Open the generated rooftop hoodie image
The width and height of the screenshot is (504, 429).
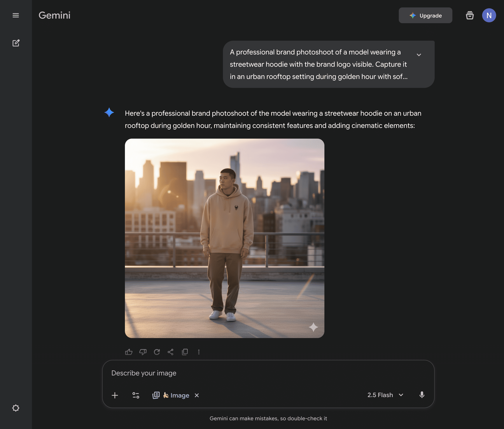(x=224, y=238)
